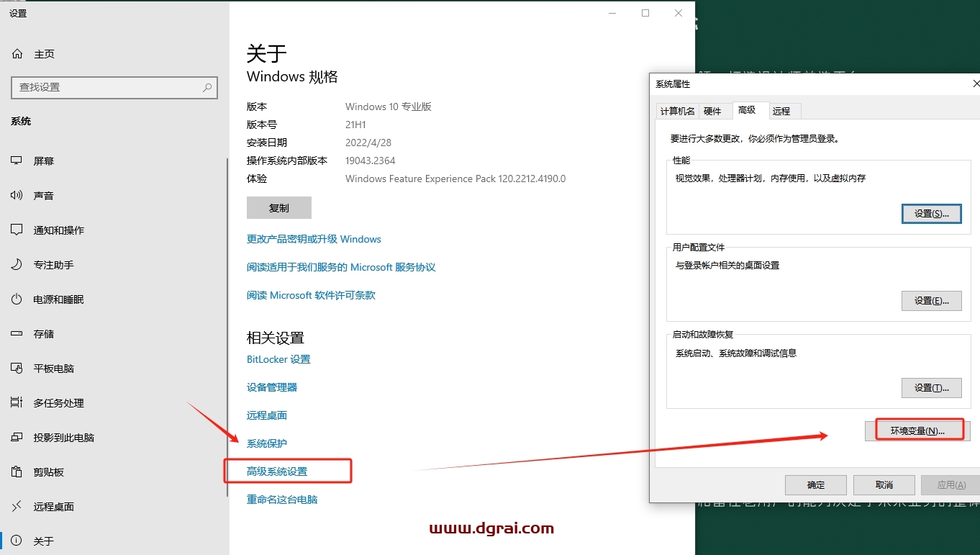Open 屏幕 display settings icon
The width and height of the screenshot is (980, 555).
coord(17,161)
